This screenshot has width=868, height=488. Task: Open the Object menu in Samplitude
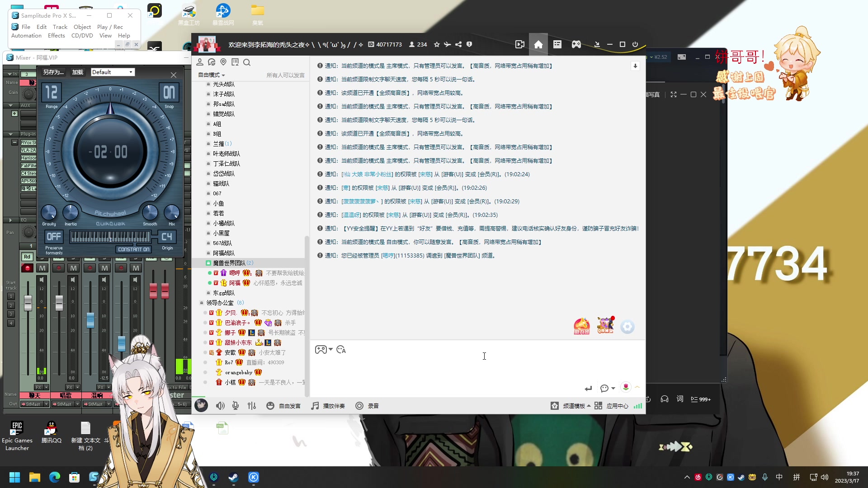point(82,27)
